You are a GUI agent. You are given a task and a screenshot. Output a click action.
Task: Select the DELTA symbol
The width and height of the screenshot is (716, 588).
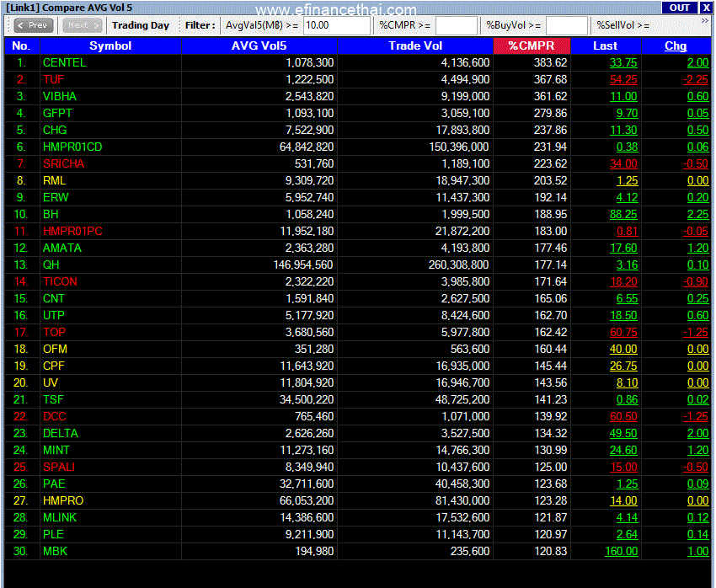pos(61,433)
